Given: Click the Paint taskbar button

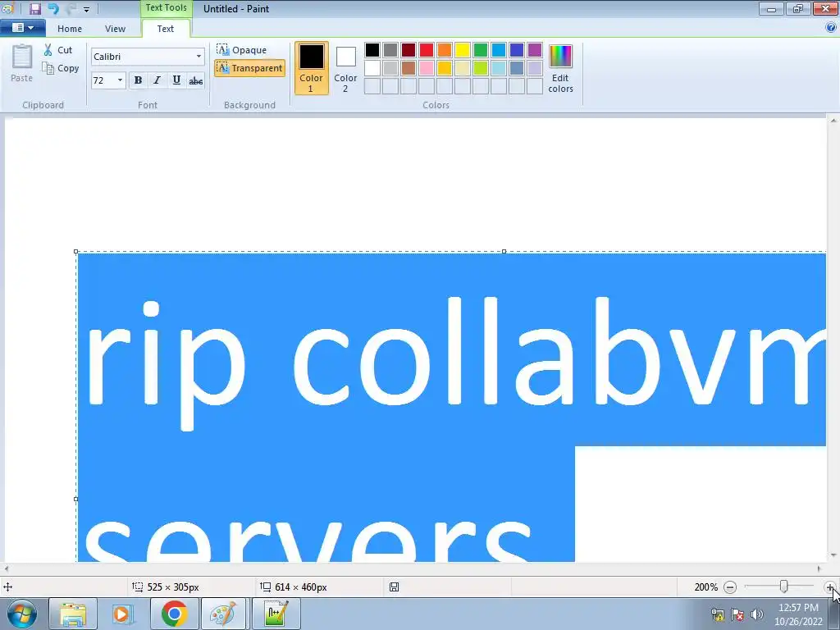Looking at the screenshot, I should click(223, 614).
